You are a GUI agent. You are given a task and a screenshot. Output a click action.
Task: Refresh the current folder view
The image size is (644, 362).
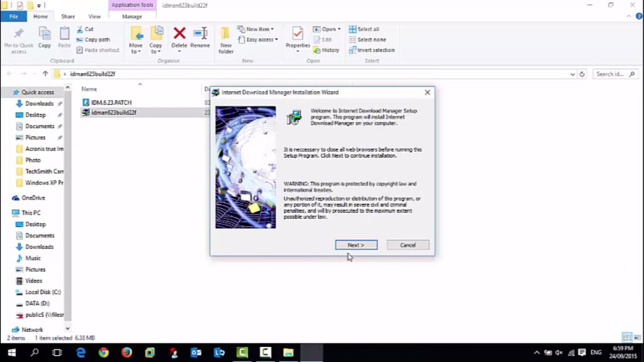click(582, 74)
